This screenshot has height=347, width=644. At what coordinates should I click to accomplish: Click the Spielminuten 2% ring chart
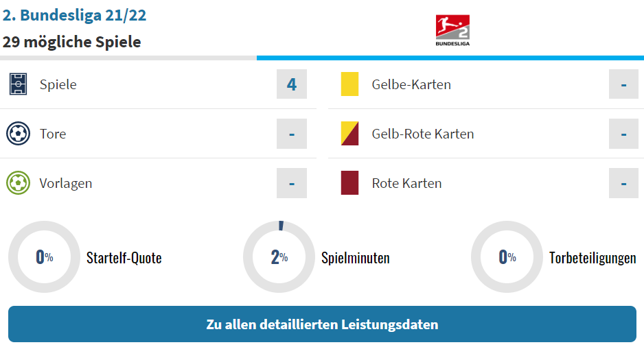coord(279,256)
